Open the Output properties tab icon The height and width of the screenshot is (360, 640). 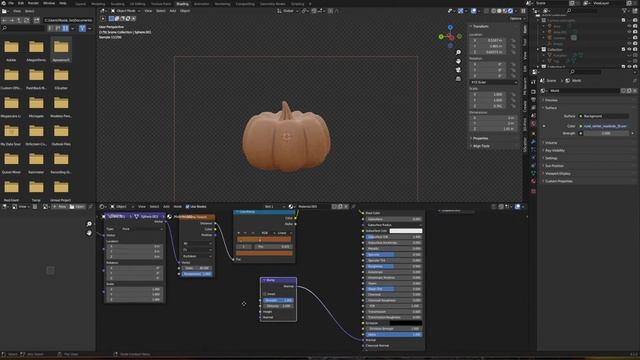pos(533,100)
